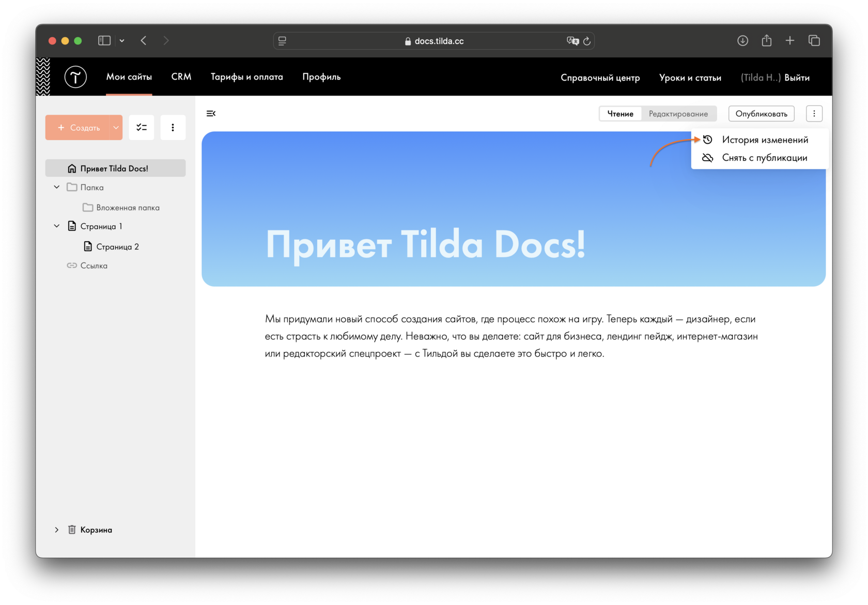Click the trash bin icon for Корзина
The width and height of the screenshot is (868, 605).
[72, 530]
